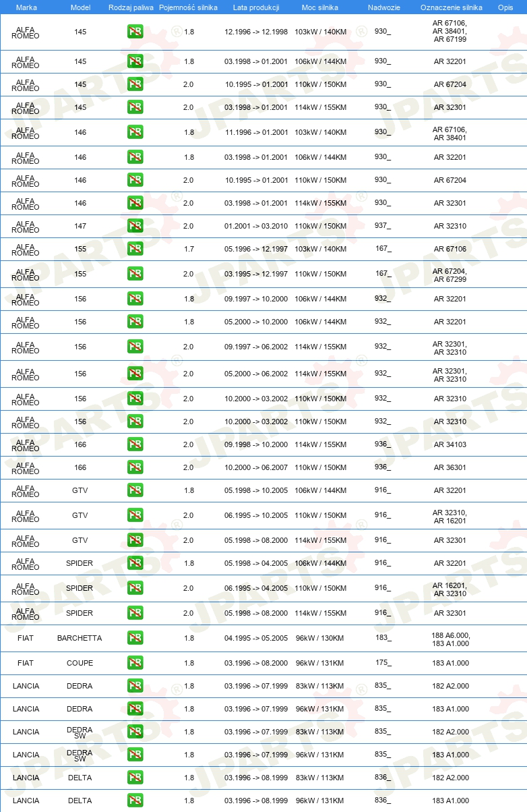Select production years '10.2000 -> 06.2007'
The width and height of the screenshot is (527, 812).
tap(256, 467)
